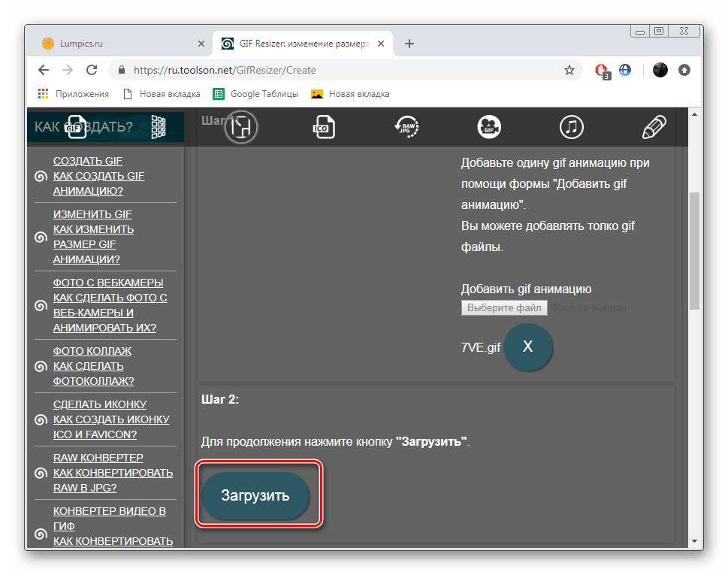Open the RAW to JPG converter icon

point(406,127)
